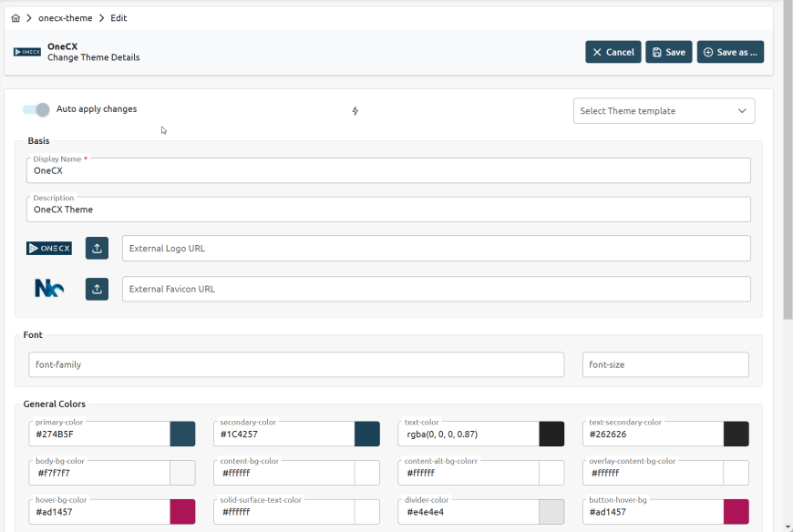Viewport: 793px width, 532px height.
Task: Click the upload icon beside the External Logo URL
Action: (x=97, y=248)
